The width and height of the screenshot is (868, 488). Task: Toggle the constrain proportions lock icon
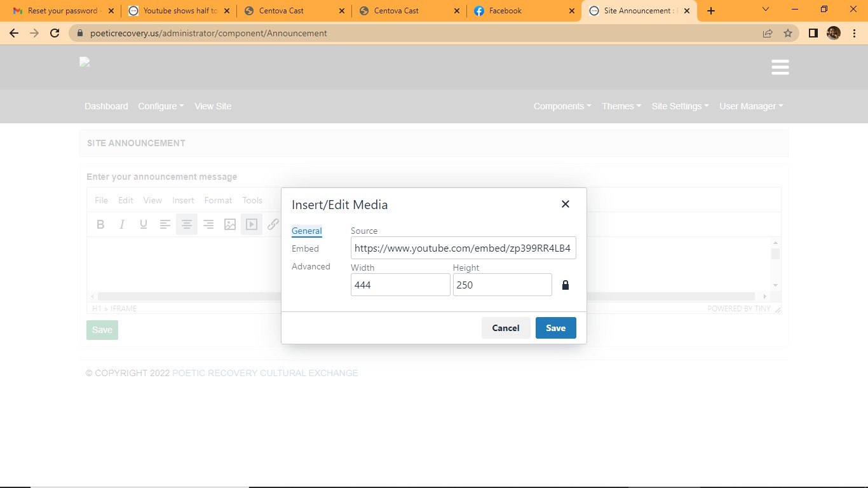(565, 285)
